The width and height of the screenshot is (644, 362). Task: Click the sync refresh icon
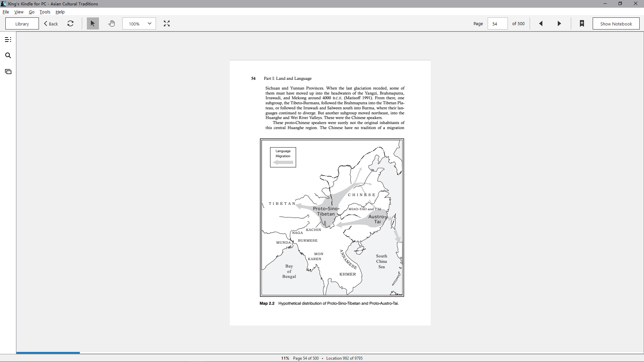(70, 23)
